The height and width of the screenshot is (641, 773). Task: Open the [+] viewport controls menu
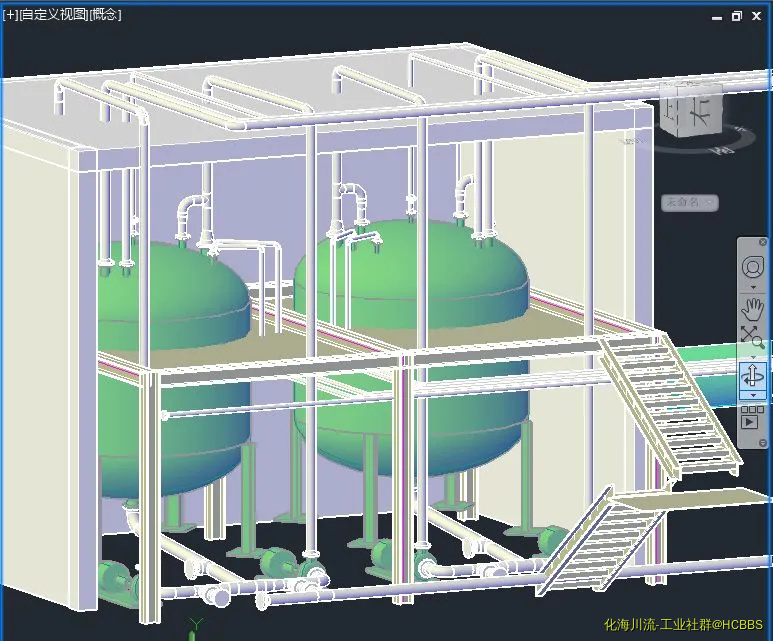point(10,14)
